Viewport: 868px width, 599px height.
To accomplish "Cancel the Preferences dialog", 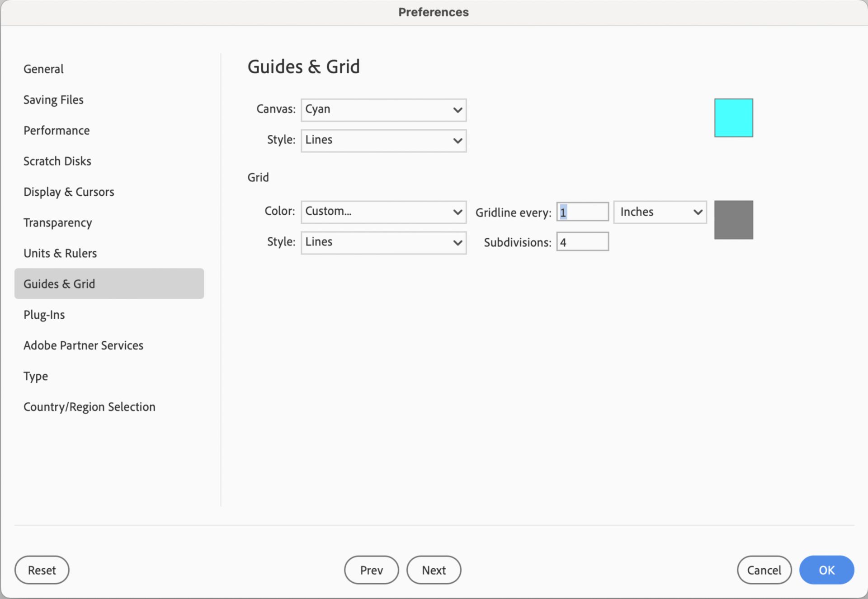I will pyautogui.click(x=764, y=570).
